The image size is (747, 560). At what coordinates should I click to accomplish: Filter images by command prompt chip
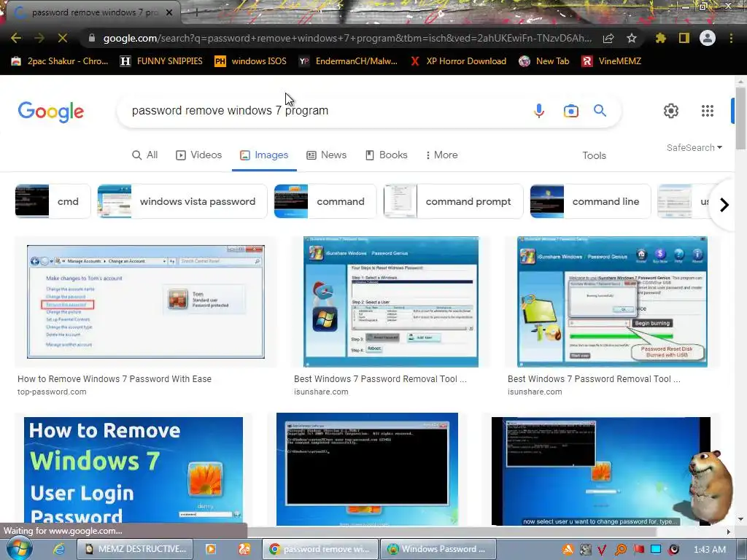[453, 201]
